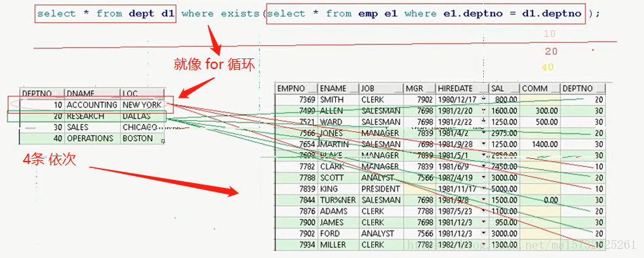Select salary 950.00 cell

[x=504, y=223]
